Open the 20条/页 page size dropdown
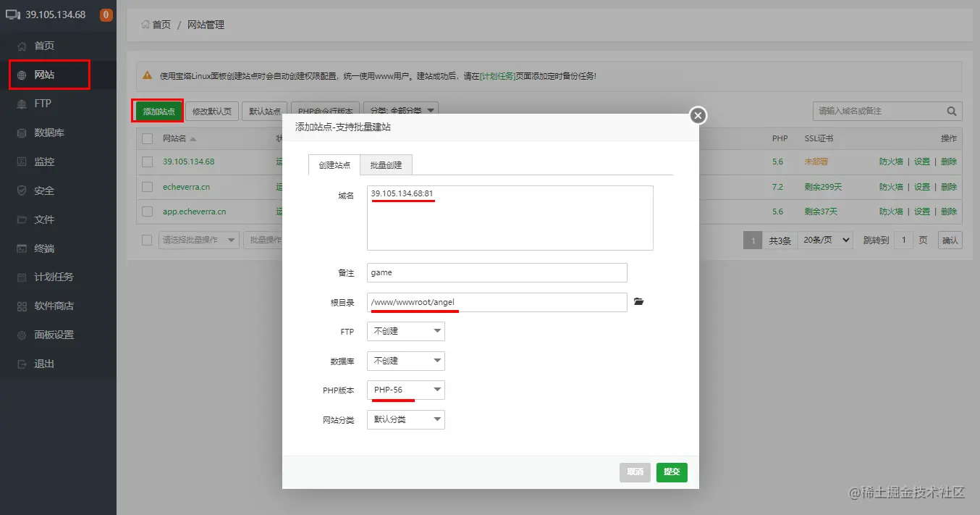The width and height of the screenshot is (980, 515). pos(826,240)
